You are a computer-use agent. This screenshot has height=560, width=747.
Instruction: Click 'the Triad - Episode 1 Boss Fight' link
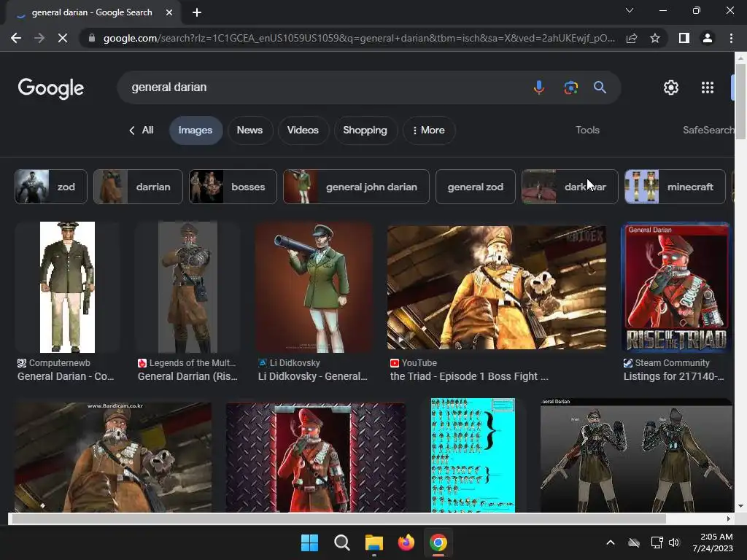[x=469, y=376]
